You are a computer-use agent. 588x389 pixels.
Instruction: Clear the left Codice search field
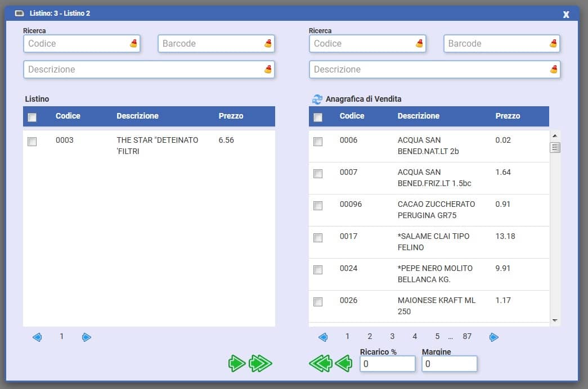click(x=133, y=43)
